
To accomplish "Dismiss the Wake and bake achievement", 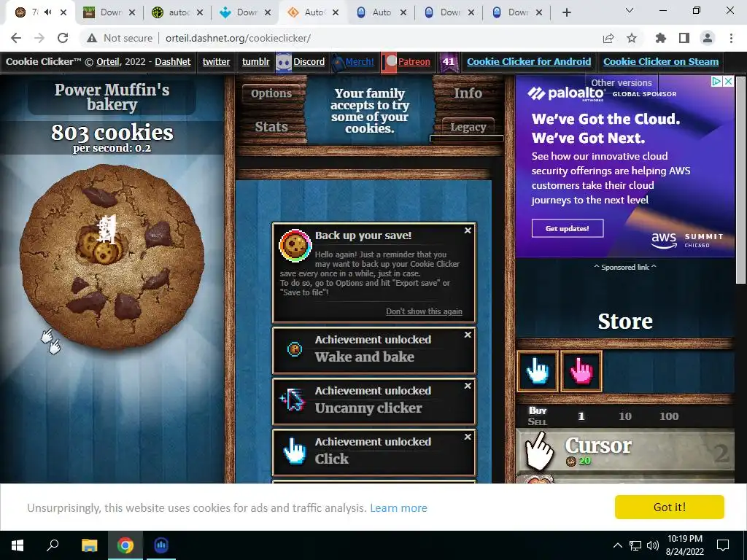I will 468,335.
